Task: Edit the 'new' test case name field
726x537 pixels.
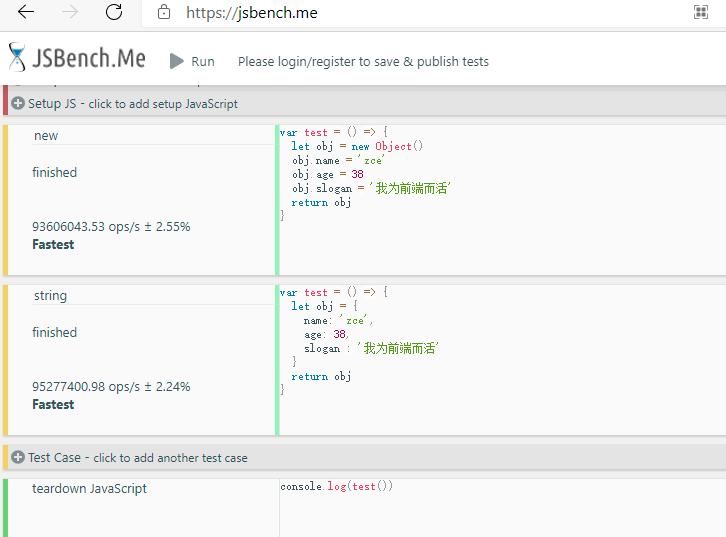Action: coord(153,136)
